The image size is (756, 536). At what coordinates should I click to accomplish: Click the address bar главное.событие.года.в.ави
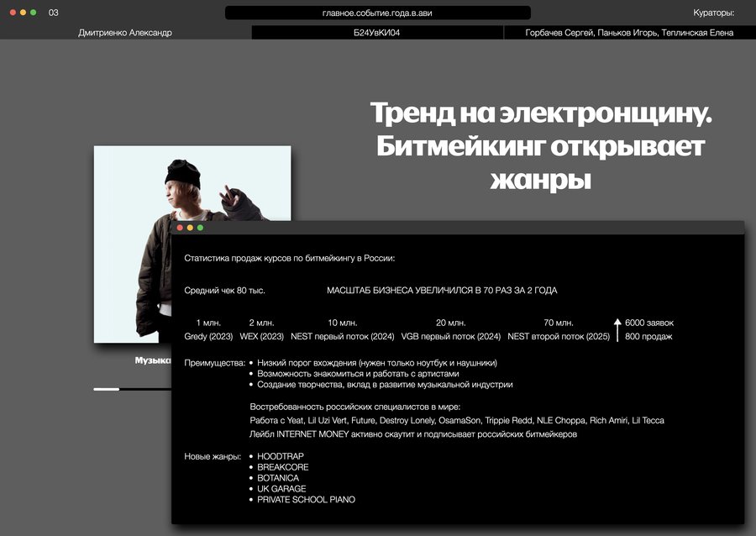(x=377, y=13)
